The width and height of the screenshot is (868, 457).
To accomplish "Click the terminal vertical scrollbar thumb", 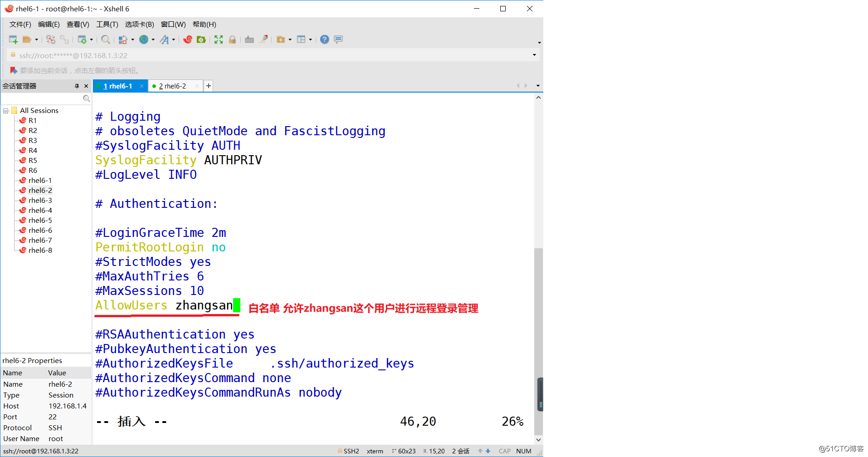I will (x=538, y=341).
